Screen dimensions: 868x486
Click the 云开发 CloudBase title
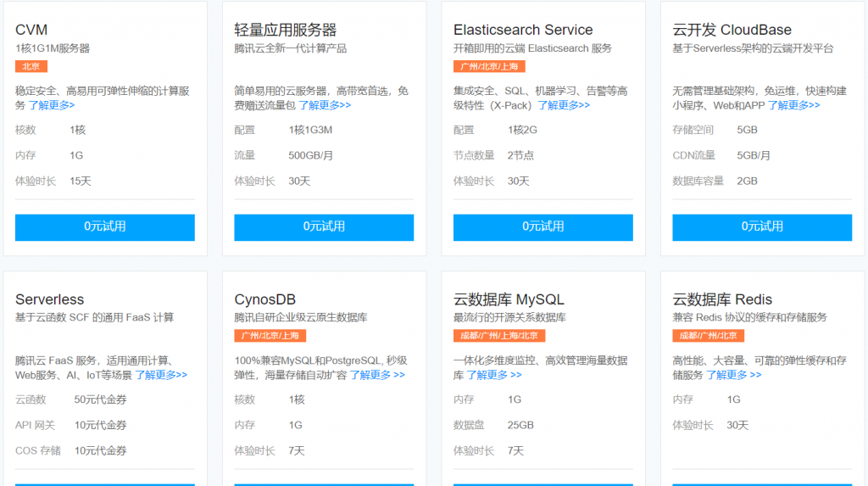732,30
